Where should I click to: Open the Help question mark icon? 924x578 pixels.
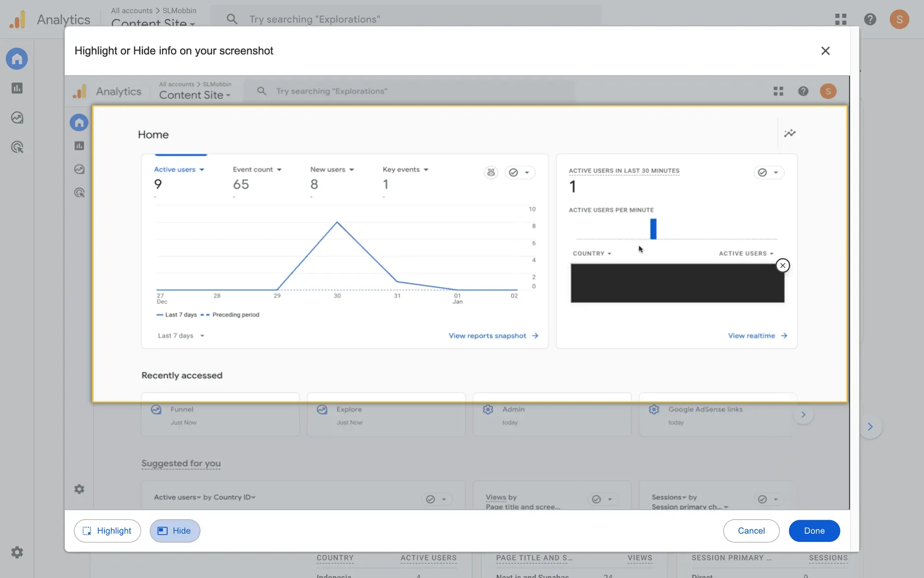click(x=870, y=19)
